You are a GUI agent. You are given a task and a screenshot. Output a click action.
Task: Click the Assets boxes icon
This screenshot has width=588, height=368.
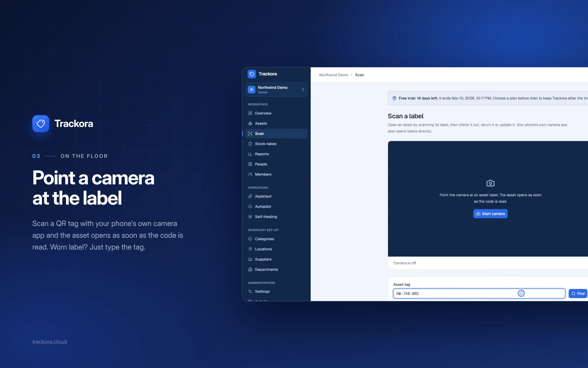(x=250, y=123)
